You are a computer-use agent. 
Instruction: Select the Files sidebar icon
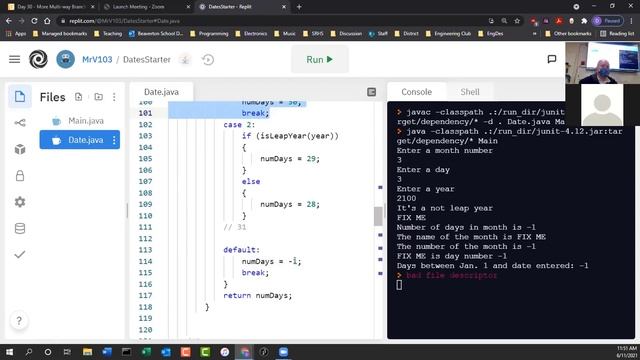pos(20,97)
